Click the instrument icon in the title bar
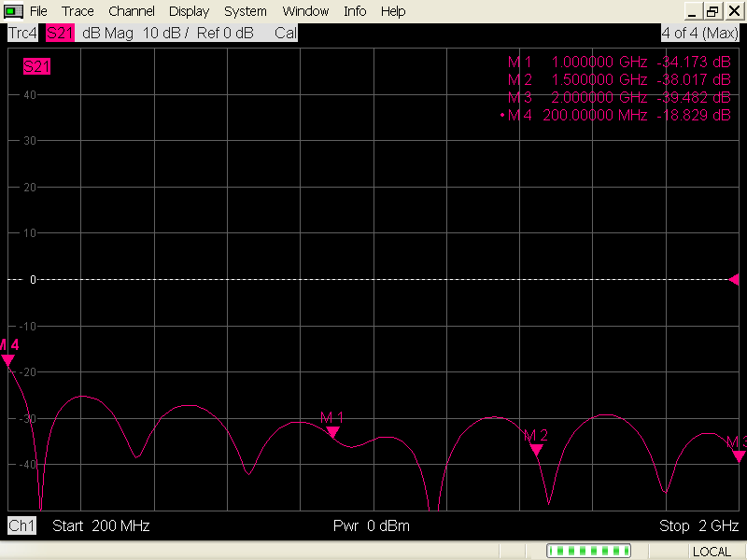The image size is (747, 560). (12, 11)
